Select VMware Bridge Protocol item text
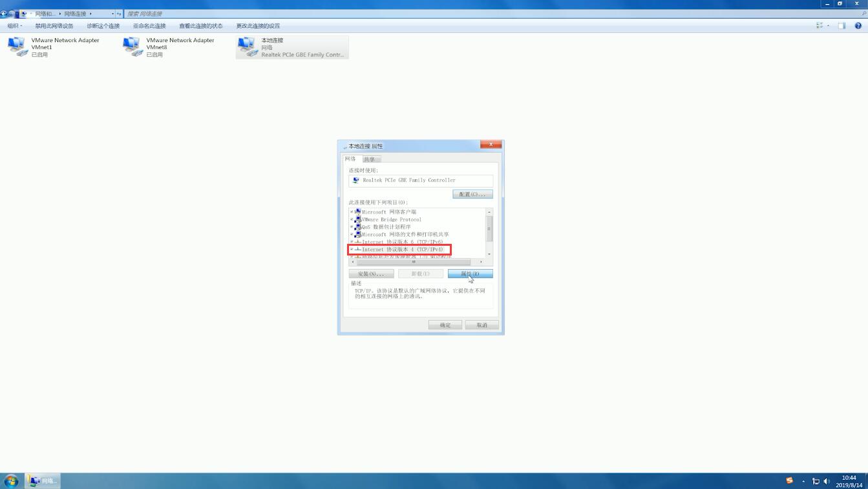Screen dimensions: 868x489 (392, 219)
